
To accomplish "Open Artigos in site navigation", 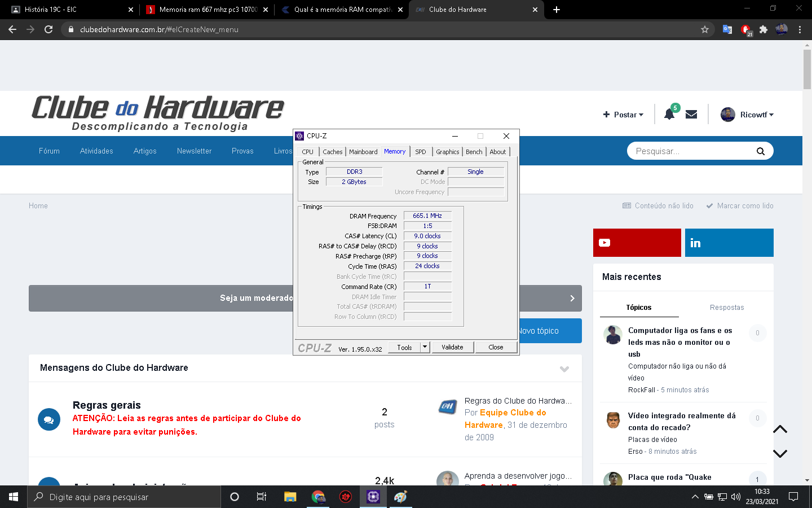I will [145, 151].
